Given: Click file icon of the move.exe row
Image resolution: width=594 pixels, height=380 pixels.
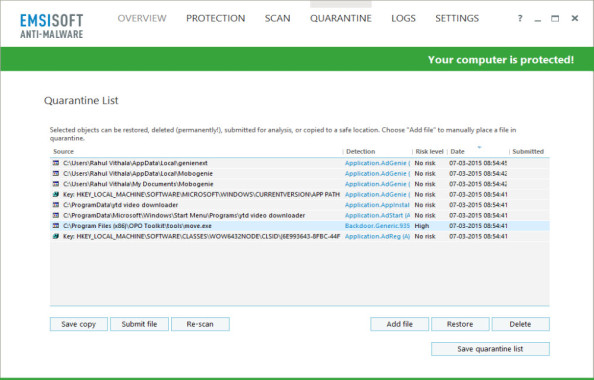Looking at the screenshot, I should pos(56,226).
